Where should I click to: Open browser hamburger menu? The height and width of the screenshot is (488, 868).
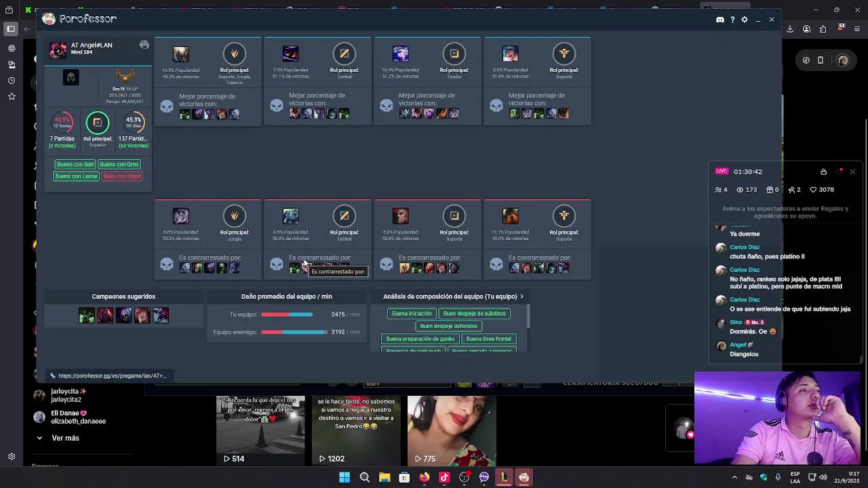(856, 29)
